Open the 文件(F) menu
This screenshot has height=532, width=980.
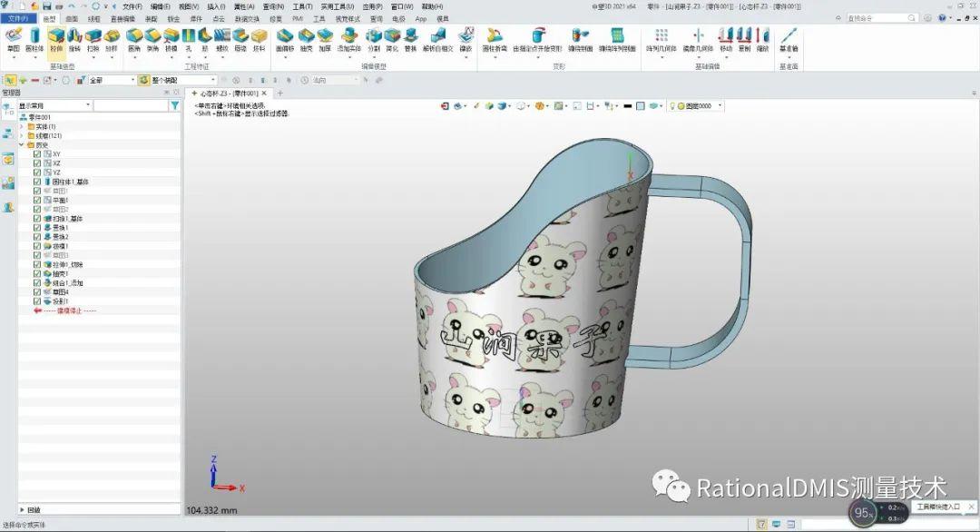[132, 7]
